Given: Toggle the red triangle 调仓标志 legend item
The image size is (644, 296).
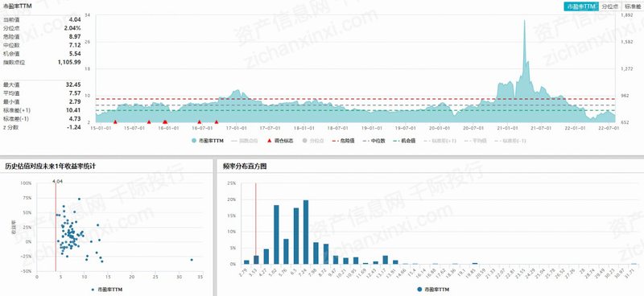Looking at the screenshot, I should tap(280, 141).
